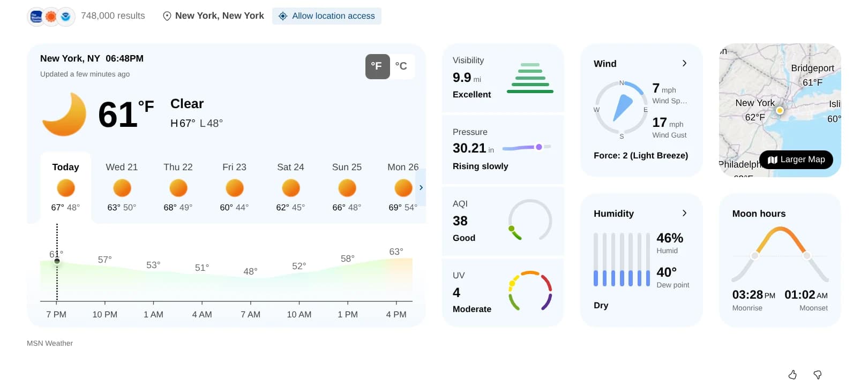Click the thumbs up feedback icon
The image size is (868, 380).
point(792,375)
